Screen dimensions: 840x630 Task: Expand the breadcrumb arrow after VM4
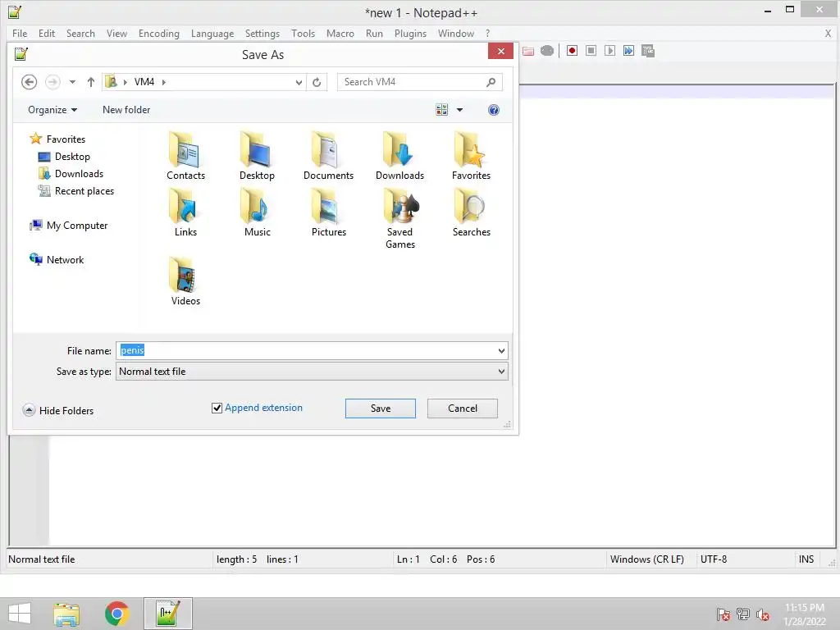[x=163, y=82]
